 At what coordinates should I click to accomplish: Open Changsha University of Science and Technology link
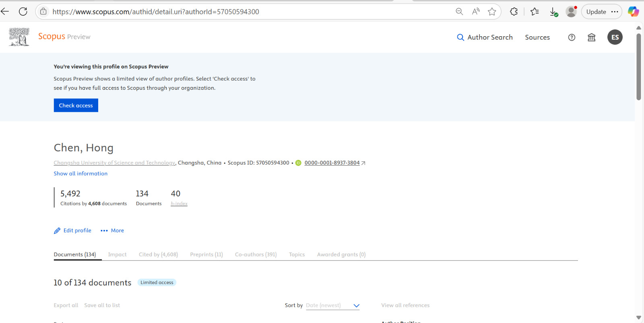point(114,163)
